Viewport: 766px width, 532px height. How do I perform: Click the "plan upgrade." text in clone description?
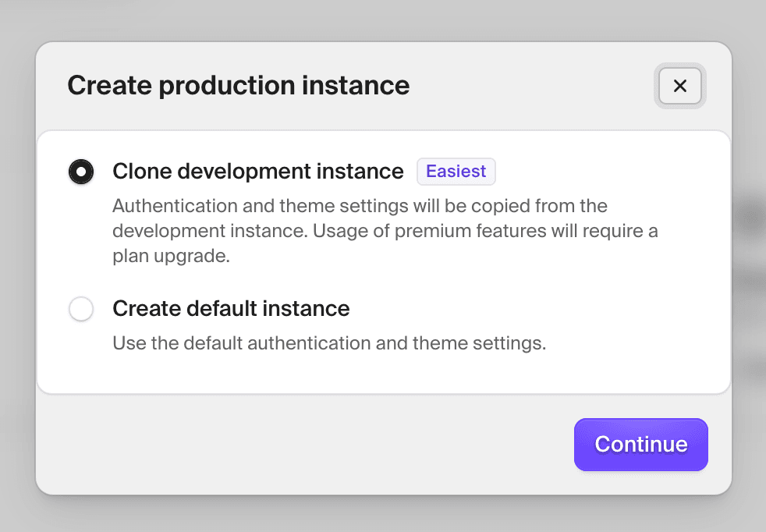pyautogui.click(x=172, y=257)
